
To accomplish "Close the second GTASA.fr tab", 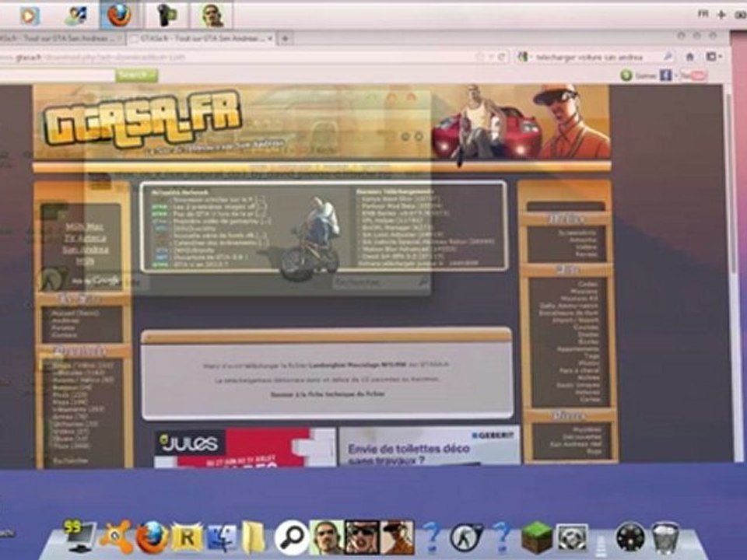I will click(x=270, y=39).
